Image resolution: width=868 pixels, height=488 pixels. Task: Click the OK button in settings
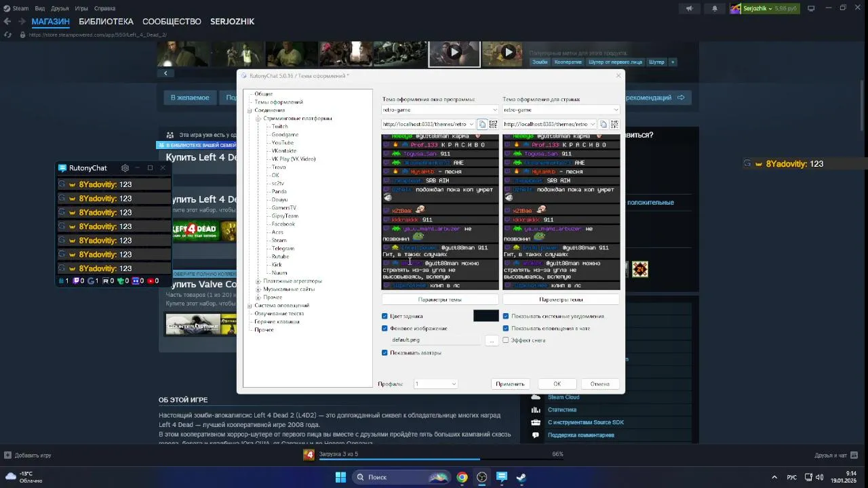(x=557, y=384)
